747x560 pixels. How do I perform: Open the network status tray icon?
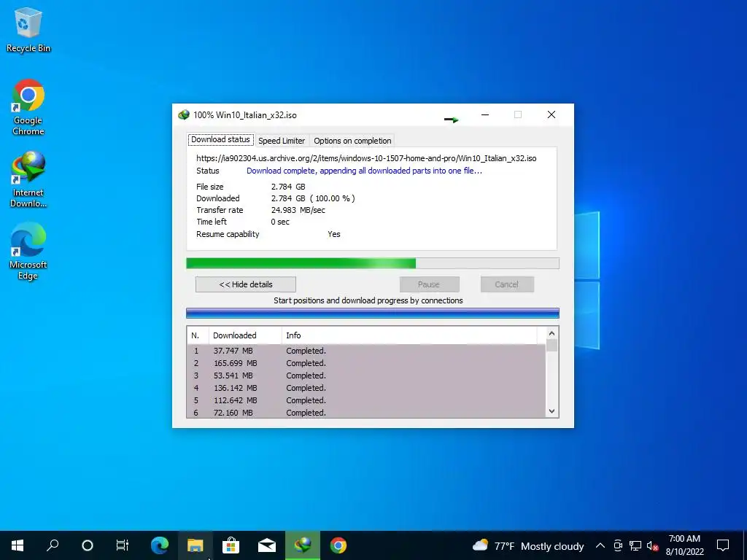635,545
